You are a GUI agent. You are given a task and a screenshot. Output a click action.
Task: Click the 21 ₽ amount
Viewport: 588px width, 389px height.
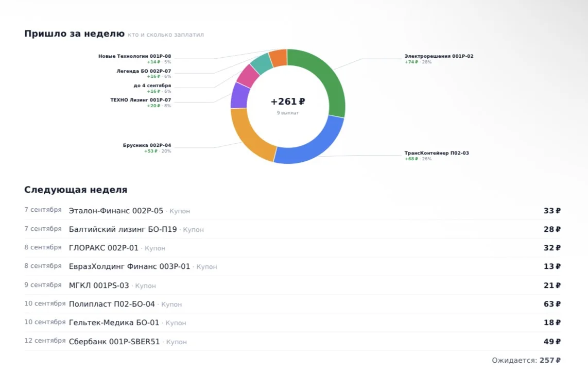552,285
